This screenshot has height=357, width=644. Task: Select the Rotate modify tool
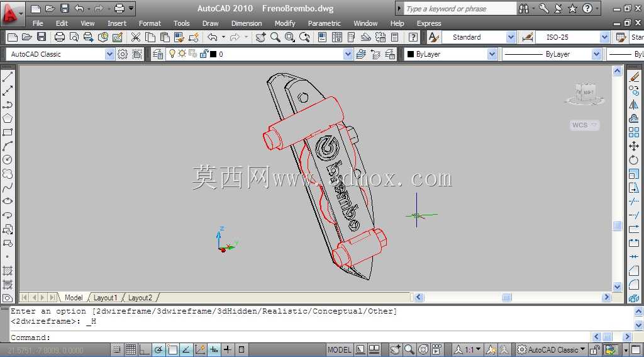[x=634, y=159]
